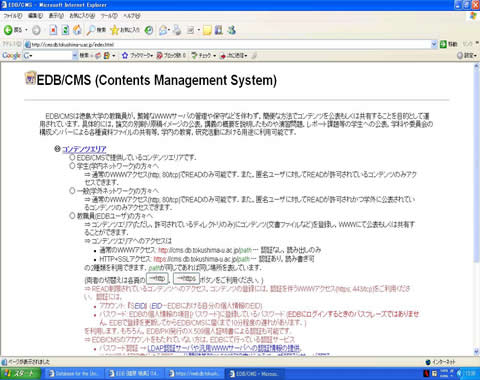Click the Google toolbar logo
The image size is (480, 380).
pyautogui.click(x=11, y=55)
